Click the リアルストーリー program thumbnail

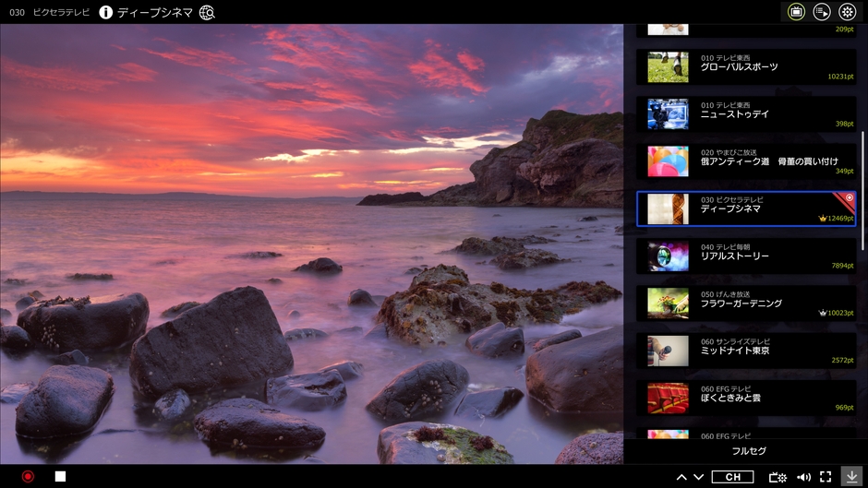pos(668,256)
